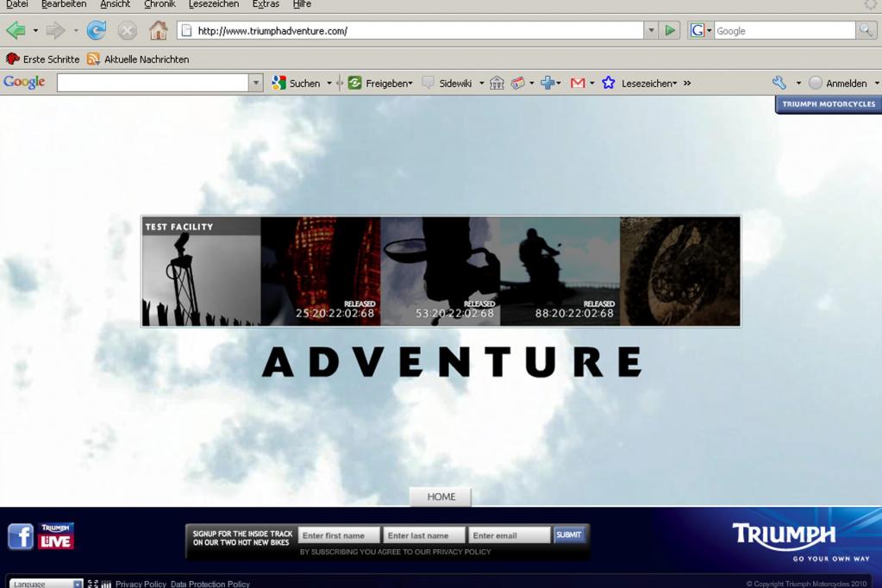Image resolution: width=882 pixels, height=588 pixels.
Task: Open the Test Facility thumbnail
Action: (x=202, y=272)
